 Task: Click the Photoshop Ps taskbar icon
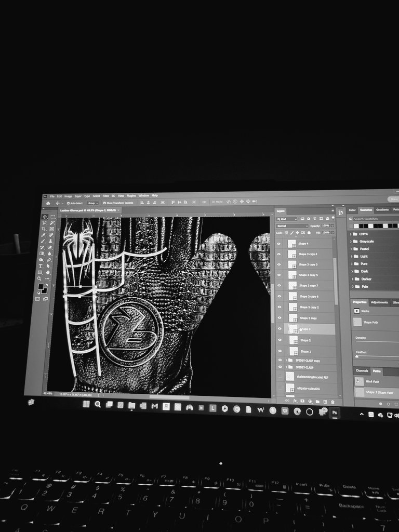[335, 413]
